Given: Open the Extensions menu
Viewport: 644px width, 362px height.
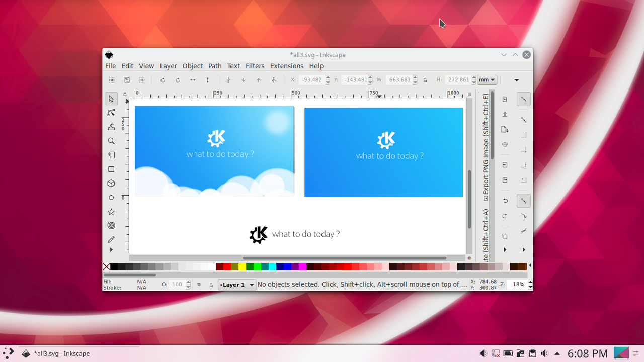Looking at the screenshot, I should pyautogui.click(x=287, y=66).
